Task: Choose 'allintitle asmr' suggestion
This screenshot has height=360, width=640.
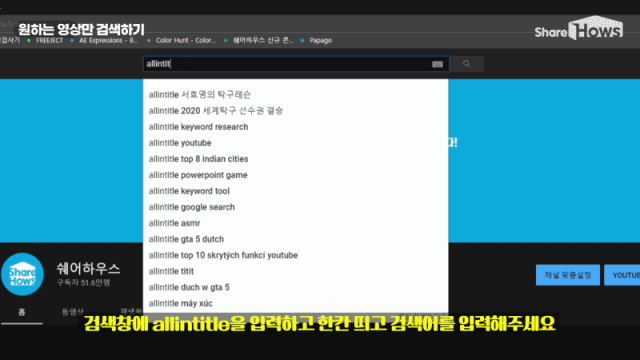Action: (296, 223)
